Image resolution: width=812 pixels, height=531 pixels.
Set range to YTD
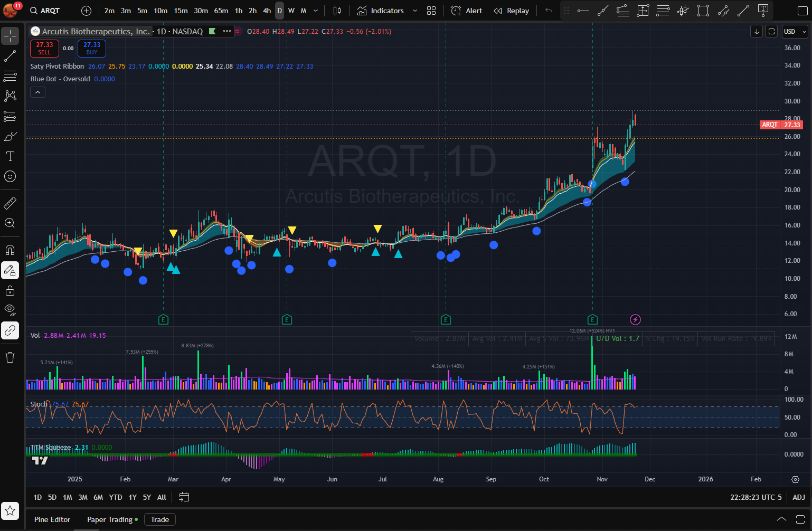tap(116, 497)
